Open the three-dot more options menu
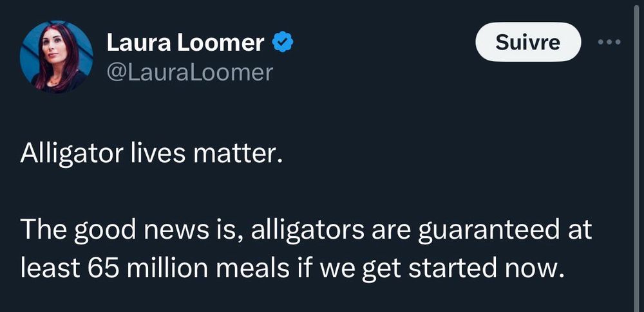Image resolution: width=644 pixels, height=312 pixels. point(609,42)
